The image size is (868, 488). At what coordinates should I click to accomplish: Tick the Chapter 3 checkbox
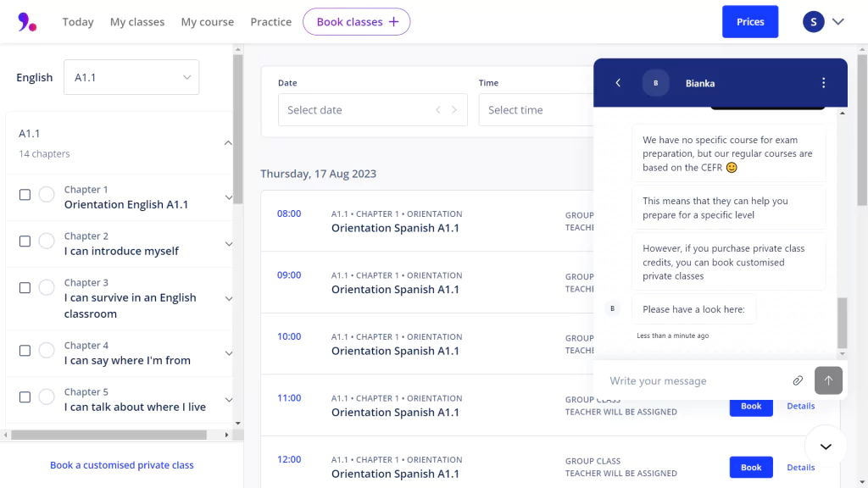(25, 288)
